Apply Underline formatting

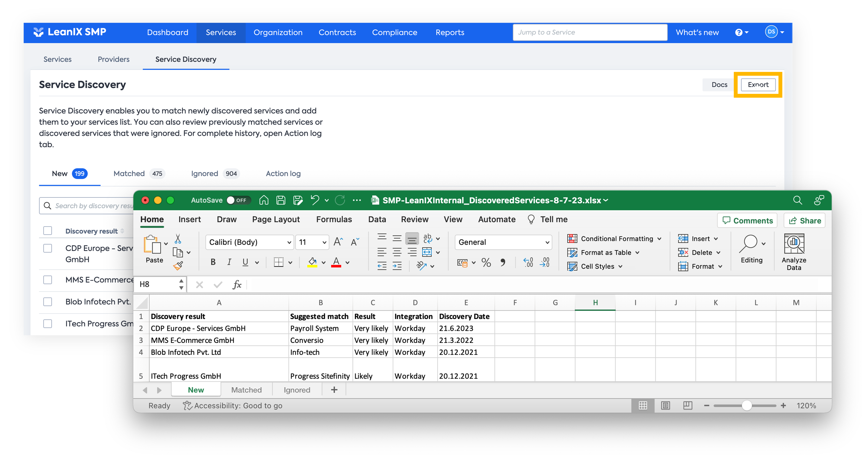(x=245, y=262)
